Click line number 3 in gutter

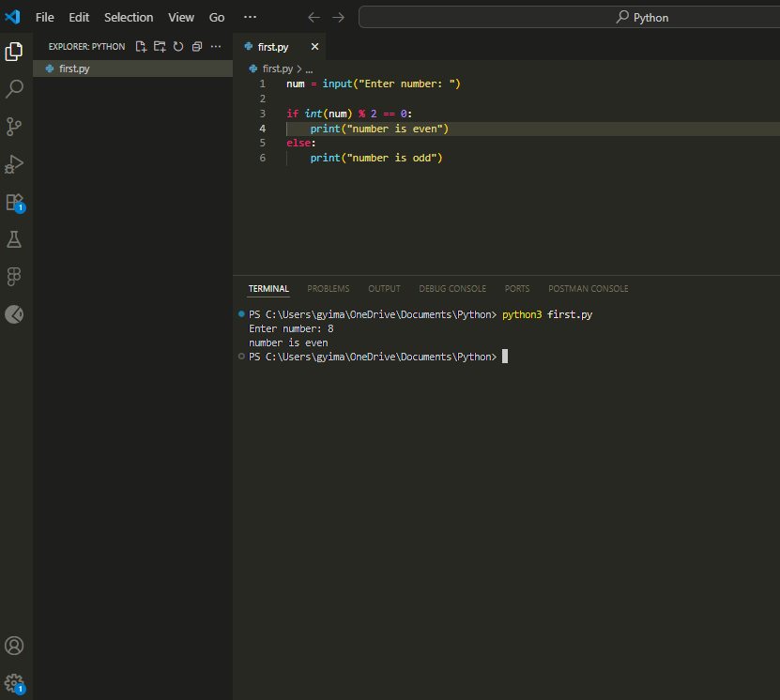(x=262, y=114)
